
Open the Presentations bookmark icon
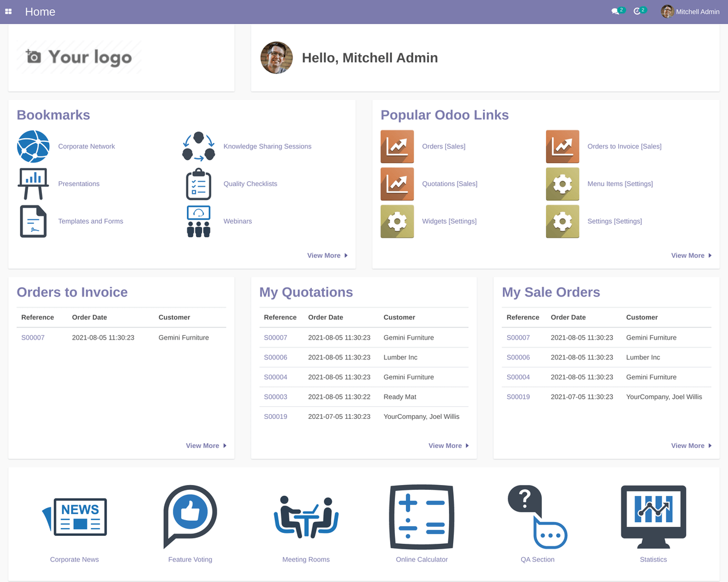[x=33, y=184]
